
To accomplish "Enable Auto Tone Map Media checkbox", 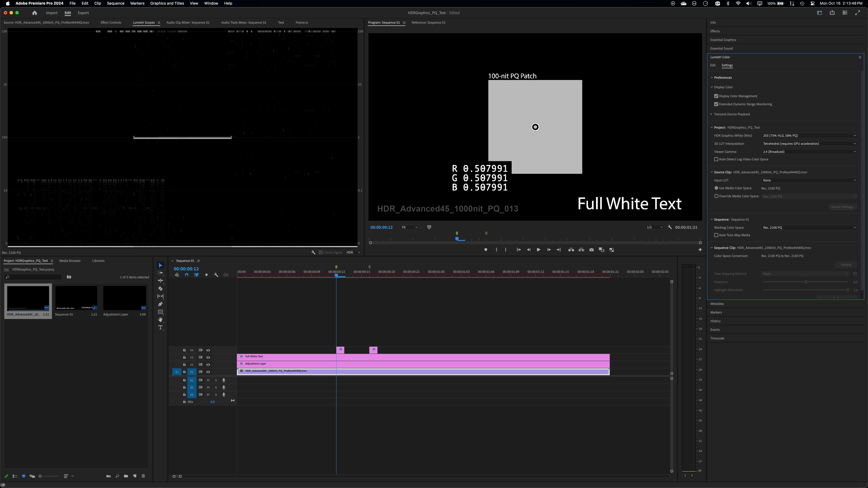I will coord(716,235).
